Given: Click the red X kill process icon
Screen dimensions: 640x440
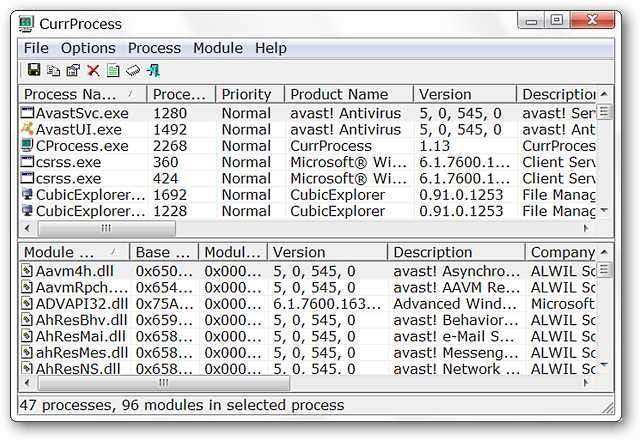Looking at the screenshot, I should click(x=93, y=70).
